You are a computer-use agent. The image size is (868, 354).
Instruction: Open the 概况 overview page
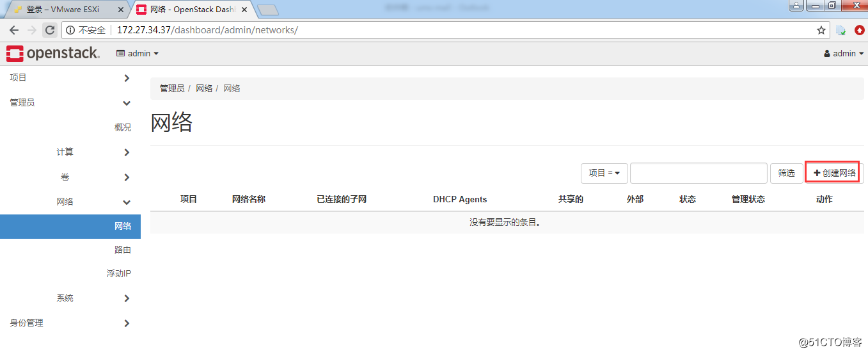pos(123,127)
